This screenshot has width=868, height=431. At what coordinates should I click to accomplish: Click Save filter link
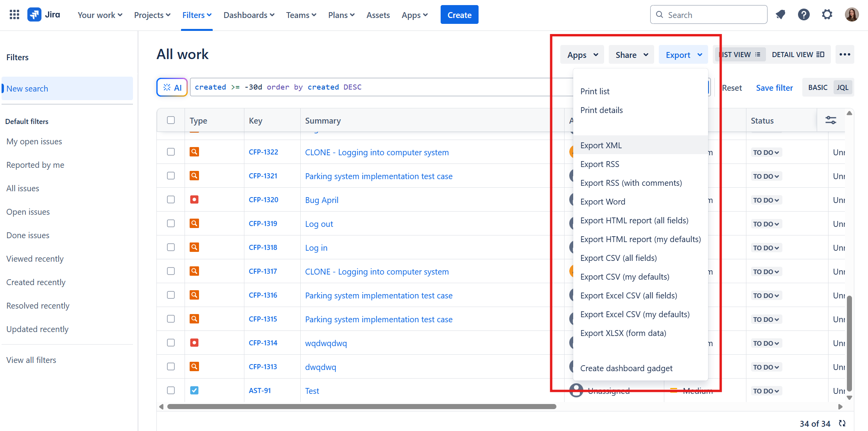pos(774,88)
